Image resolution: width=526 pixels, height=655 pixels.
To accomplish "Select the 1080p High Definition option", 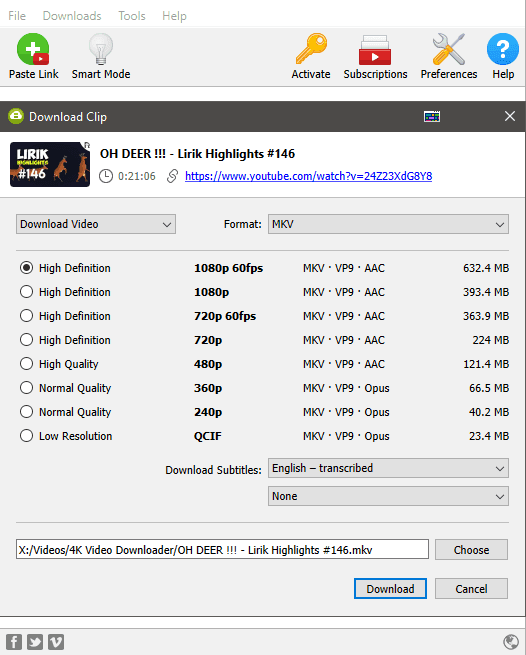I will point(26,292).
